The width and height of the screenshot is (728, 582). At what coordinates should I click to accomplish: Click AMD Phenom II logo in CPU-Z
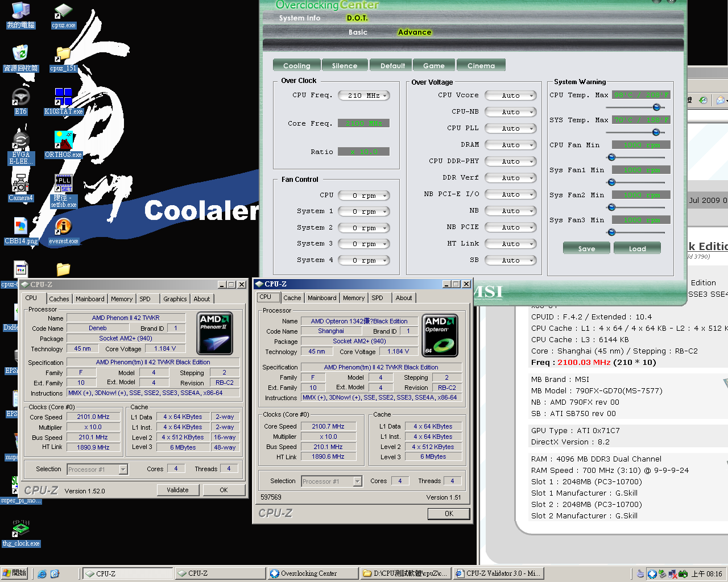point(214,333)
